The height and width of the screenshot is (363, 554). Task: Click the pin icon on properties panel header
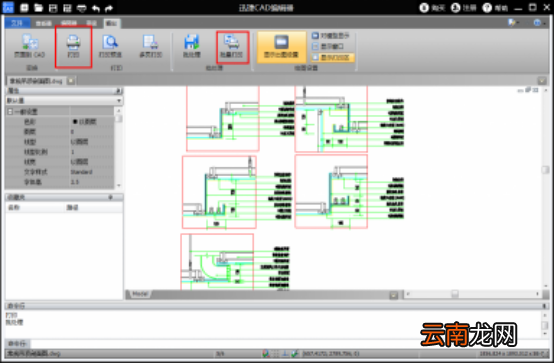(x=118, y=91)
